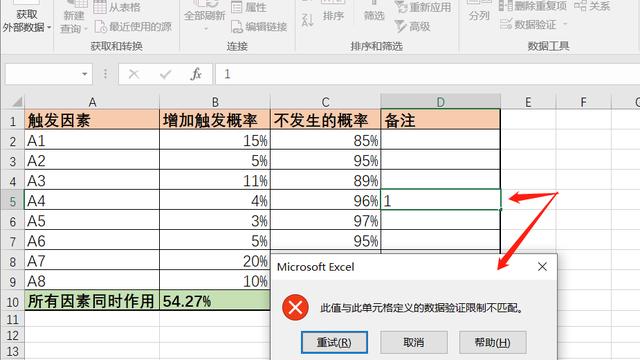Click the 编辑链接 icon
This screenshot has height=360, width=640.
[237, 27]
